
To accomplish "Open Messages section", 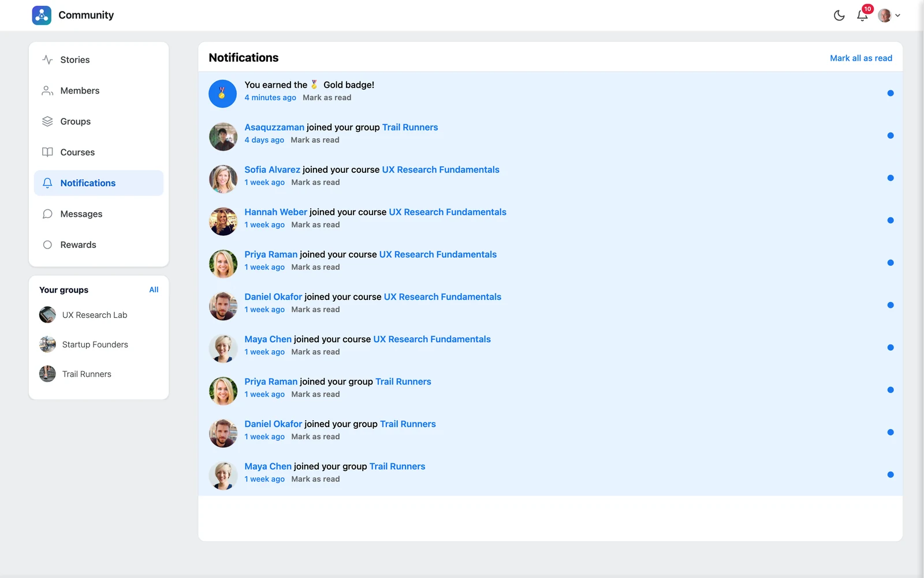I will point(99,214).
